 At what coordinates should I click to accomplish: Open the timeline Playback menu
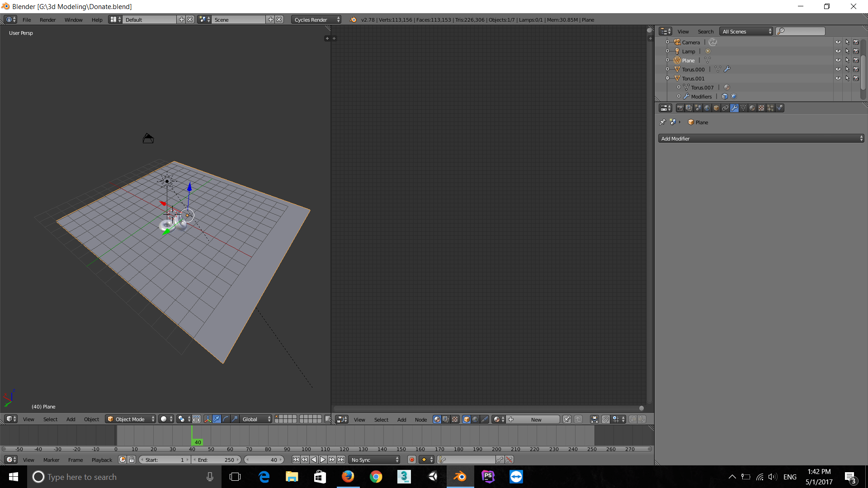tap(102, 460)
